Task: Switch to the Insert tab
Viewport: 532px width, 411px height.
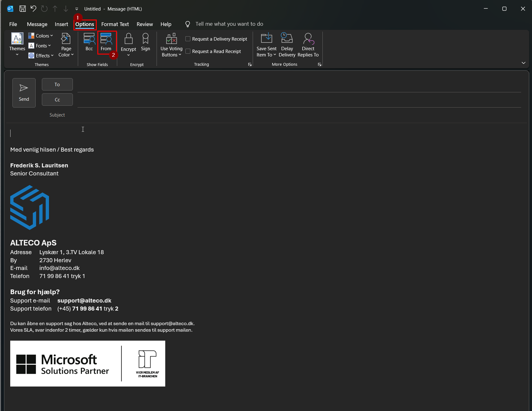Action: (61, 24)
